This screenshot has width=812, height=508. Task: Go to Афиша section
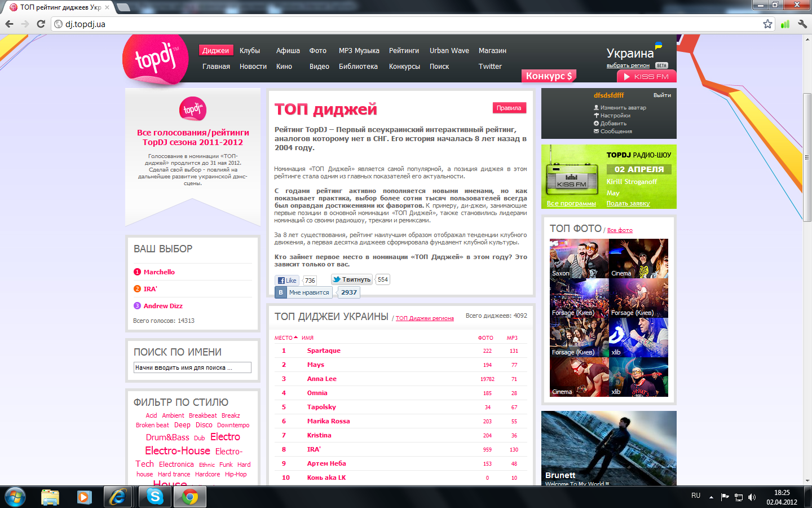pos(288,50)
